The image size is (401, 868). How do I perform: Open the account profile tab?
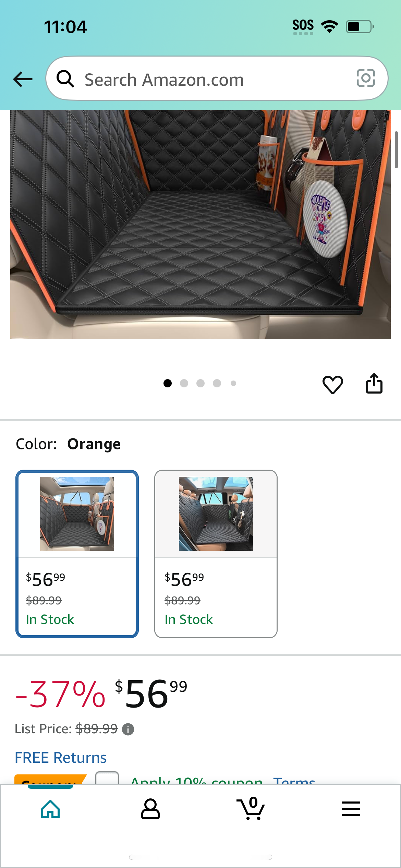150,809
